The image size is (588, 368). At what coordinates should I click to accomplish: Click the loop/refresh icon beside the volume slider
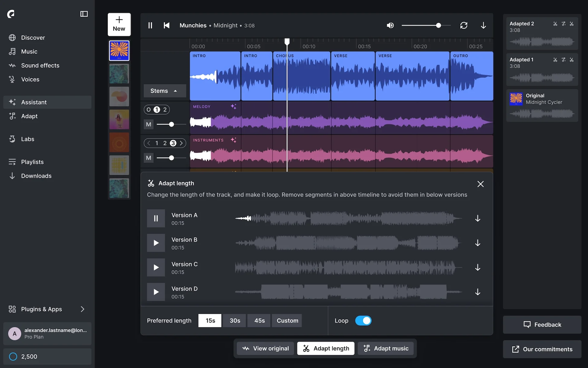tap(464, 25)
